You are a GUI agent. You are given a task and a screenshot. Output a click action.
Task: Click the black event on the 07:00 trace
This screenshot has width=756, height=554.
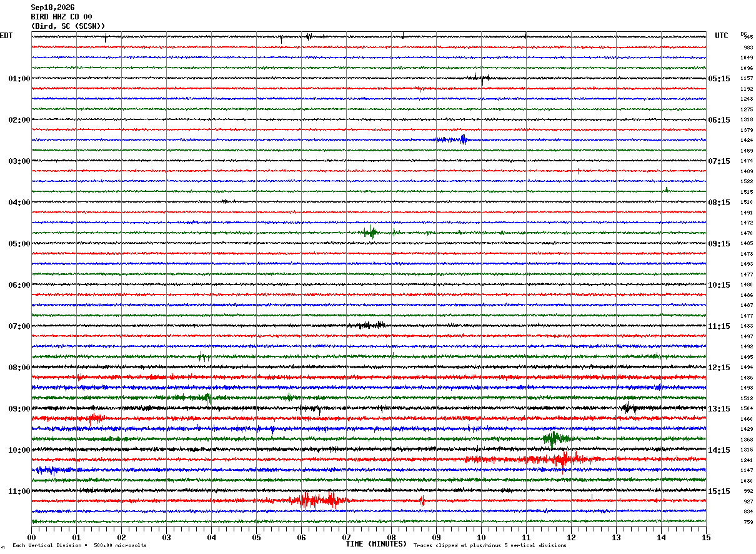click(x=370, y=325)
